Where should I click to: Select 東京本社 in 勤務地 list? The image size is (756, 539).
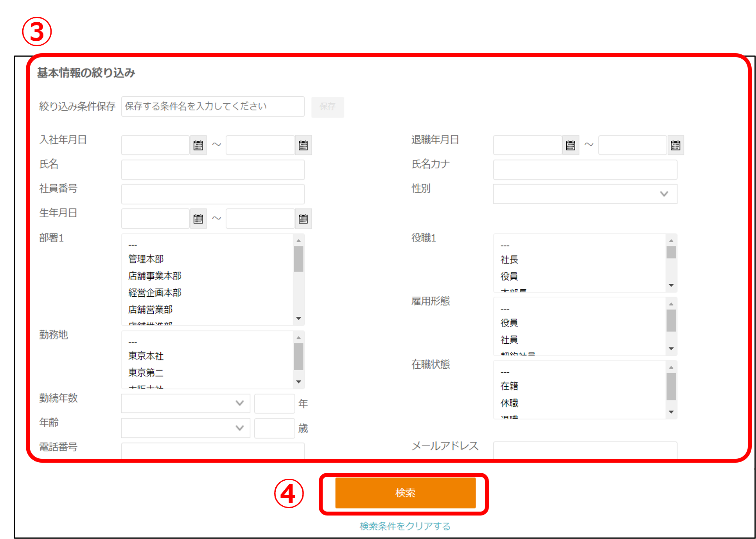tap(146, 356)
